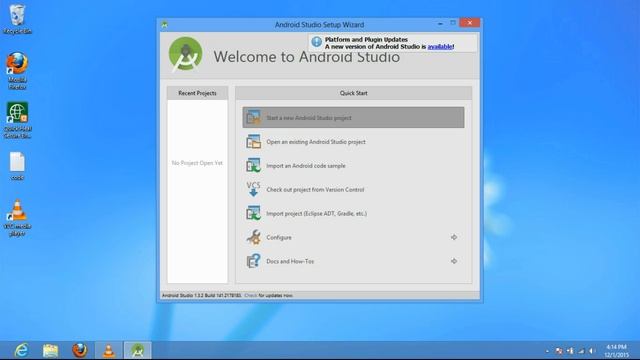Click the Android Studio build version text
Viewport: 640px width, 360px height.
point(202,295)
